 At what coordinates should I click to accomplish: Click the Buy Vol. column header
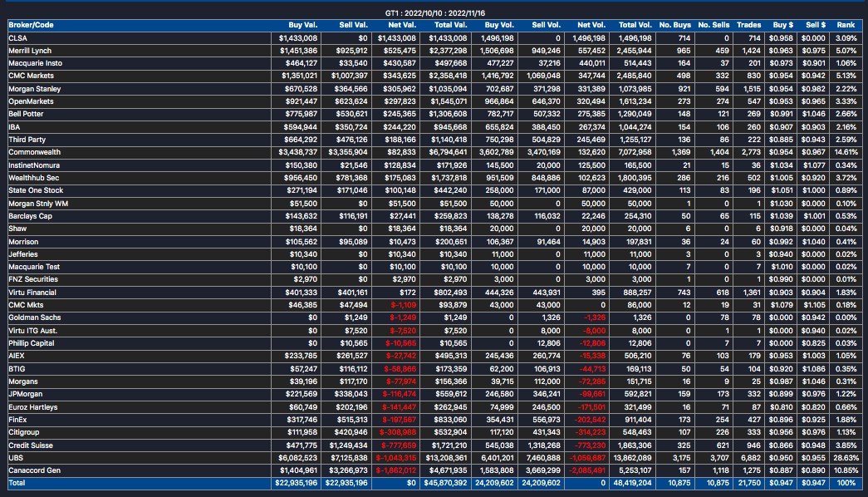[x=499, y=25]
